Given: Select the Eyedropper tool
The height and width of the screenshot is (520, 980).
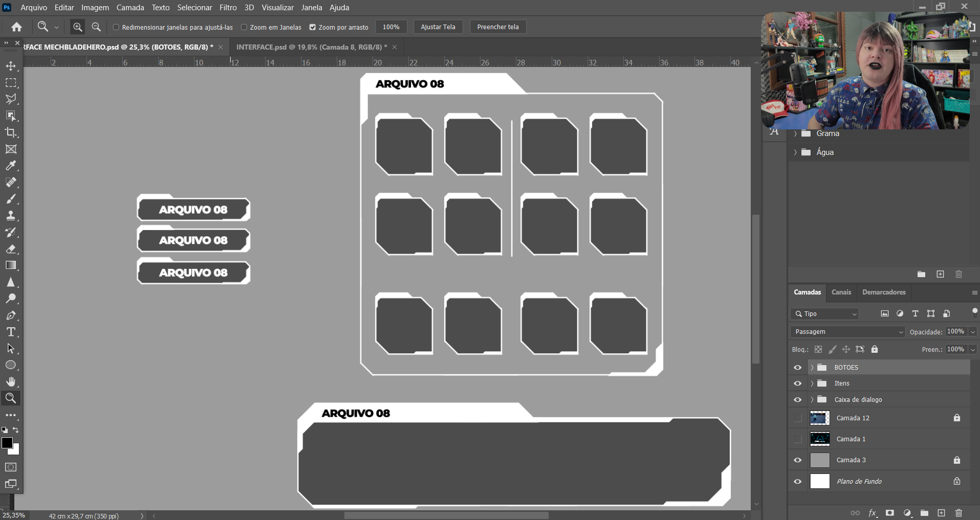Looking at the screenshot, I should coord(11,166).
